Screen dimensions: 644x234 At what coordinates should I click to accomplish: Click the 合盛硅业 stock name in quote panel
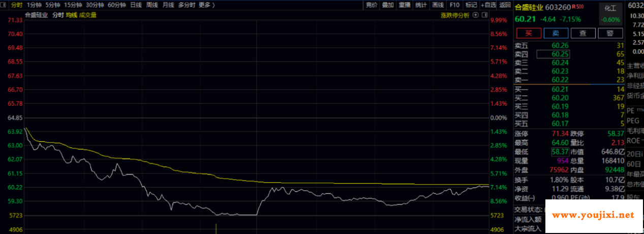529,7
